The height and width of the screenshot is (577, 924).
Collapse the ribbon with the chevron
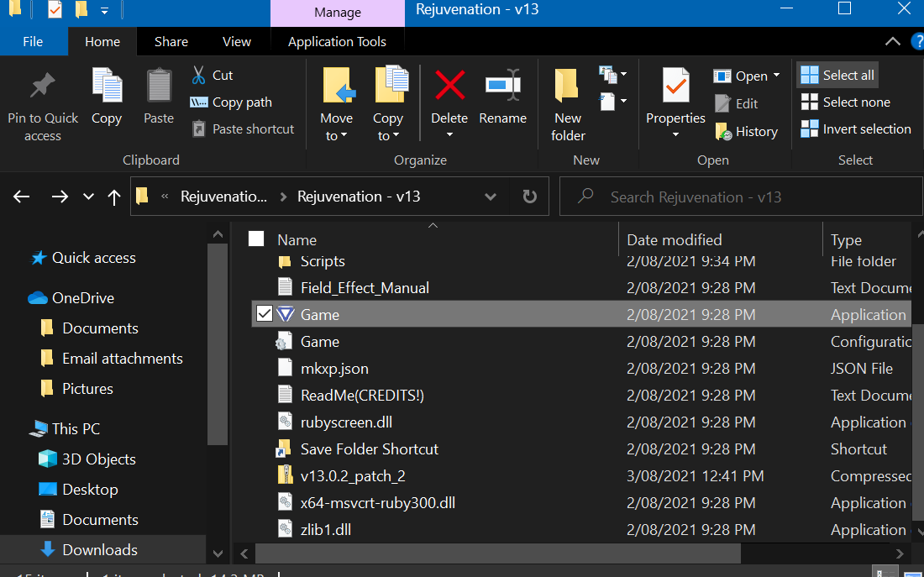tap(893, 41)
